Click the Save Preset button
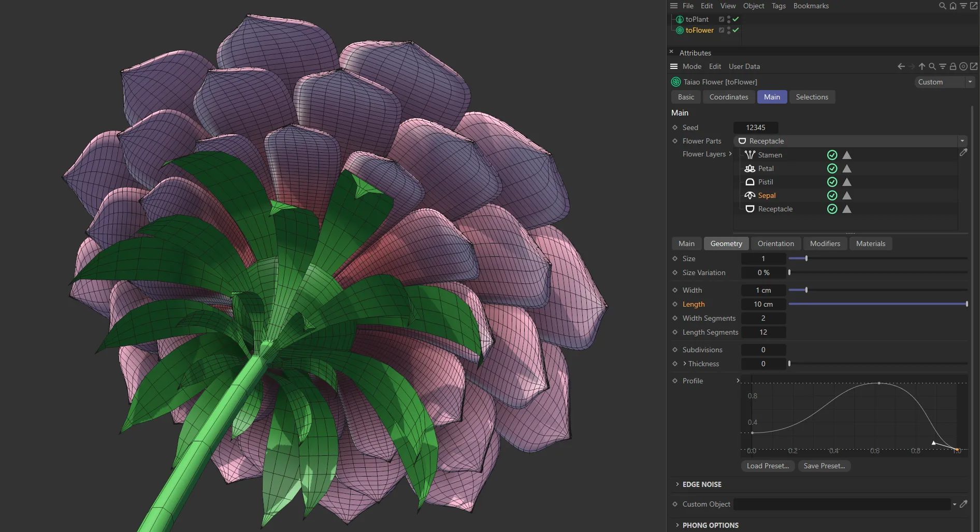This screenshot has height=532, width=980. (x=824, y=466)
